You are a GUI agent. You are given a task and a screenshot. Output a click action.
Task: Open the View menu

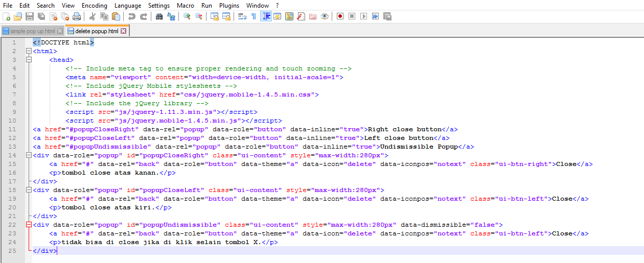68,5
